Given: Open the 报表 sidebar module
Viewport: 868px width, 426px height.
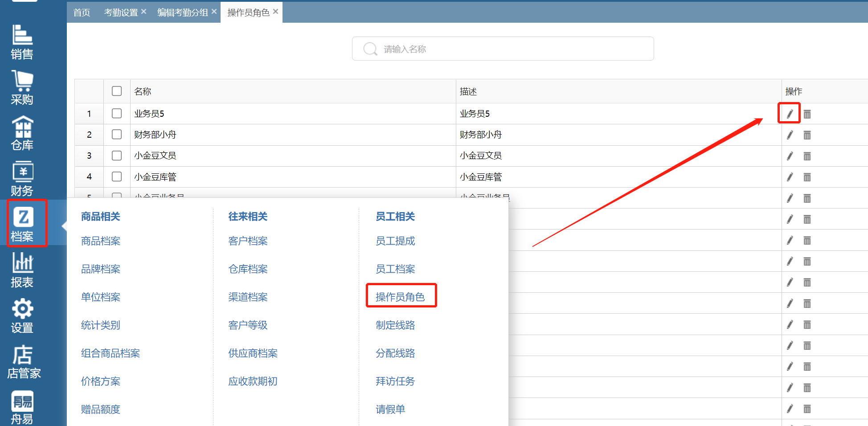Looking at the screenshot, I should click(22, 270).
